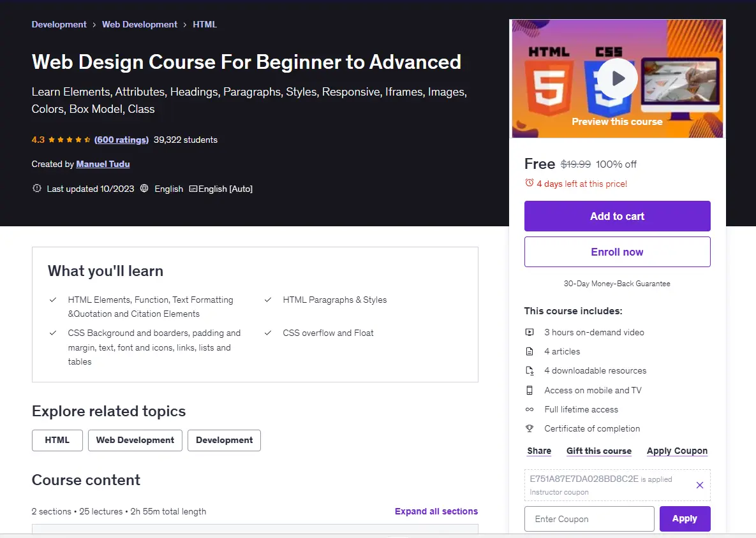Viewport: 756px width, 538px height.
Task: Select the Development topic chip
Action: tap(224, 440)
